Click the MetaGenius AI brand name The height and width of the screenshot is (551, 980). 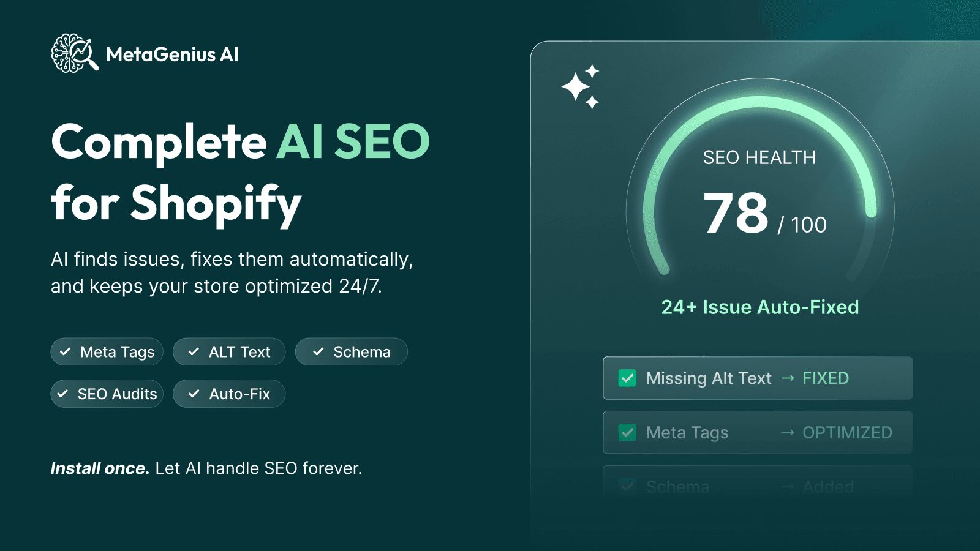coord(173,54)
